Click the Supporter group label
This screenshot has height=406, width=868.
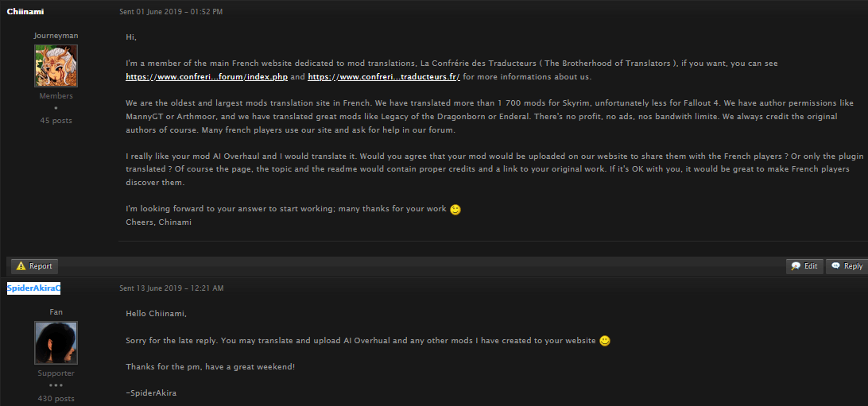tap(56, 373)
